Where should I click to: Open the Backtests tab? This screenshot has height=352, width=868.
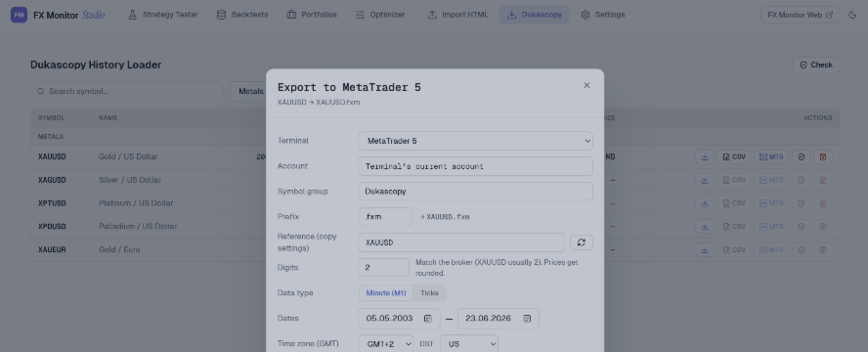(x=242, y=15)
